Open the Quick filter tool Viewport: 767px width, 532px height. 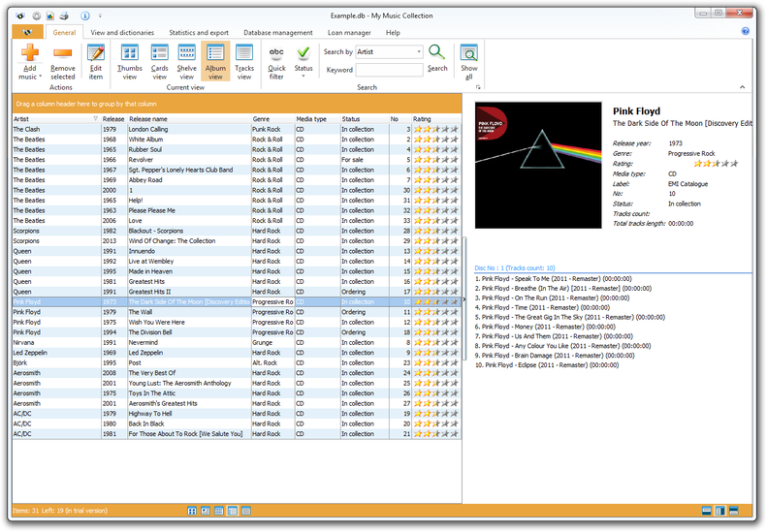pos(276,60)
